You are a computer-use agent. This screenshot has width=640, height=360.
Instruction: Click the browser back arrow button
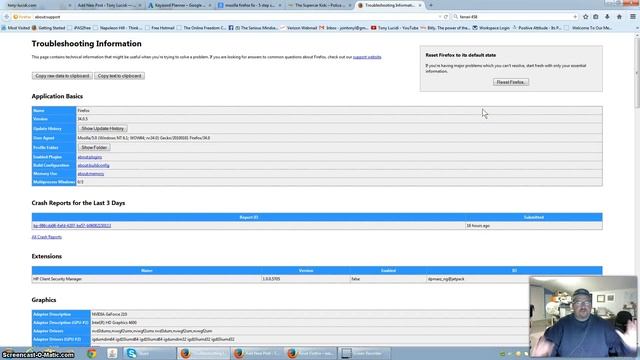7,17
